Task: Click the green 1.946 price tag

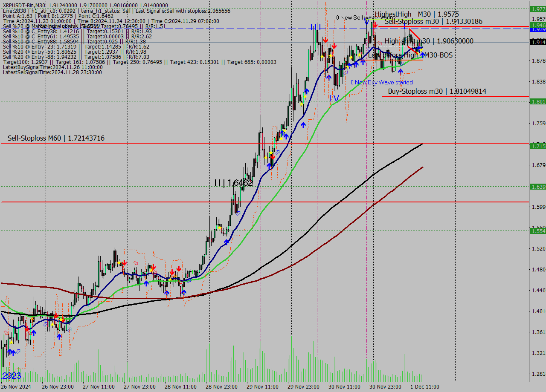Action: [537, 25]
